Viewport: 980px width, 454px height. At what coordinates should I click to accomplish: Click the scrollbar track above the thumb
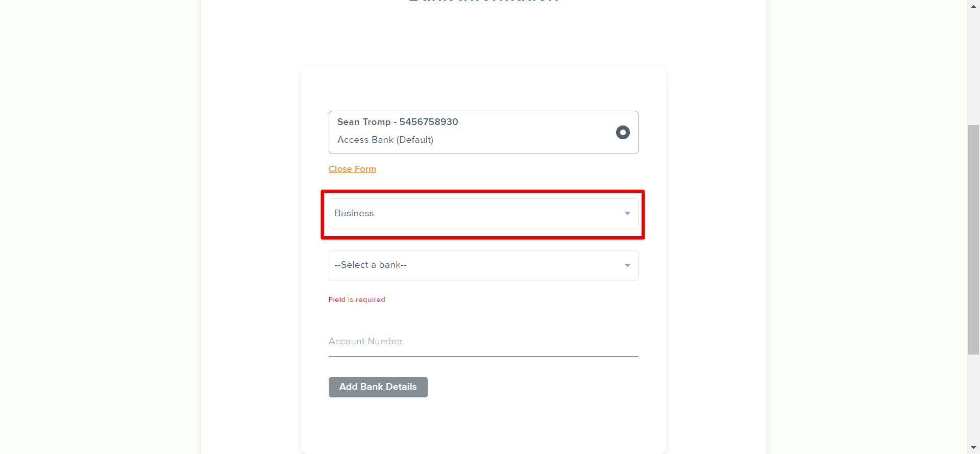[973, 68]
